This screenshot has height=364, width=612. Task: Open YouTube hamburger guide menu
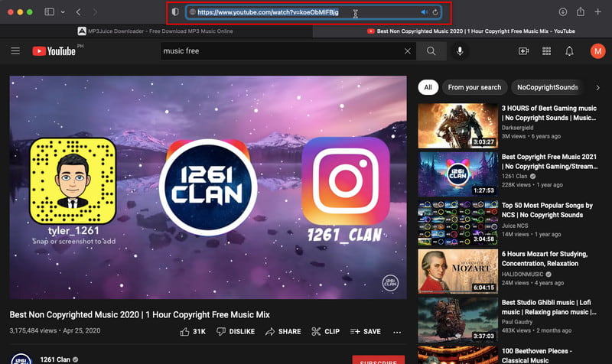[15, 51]
